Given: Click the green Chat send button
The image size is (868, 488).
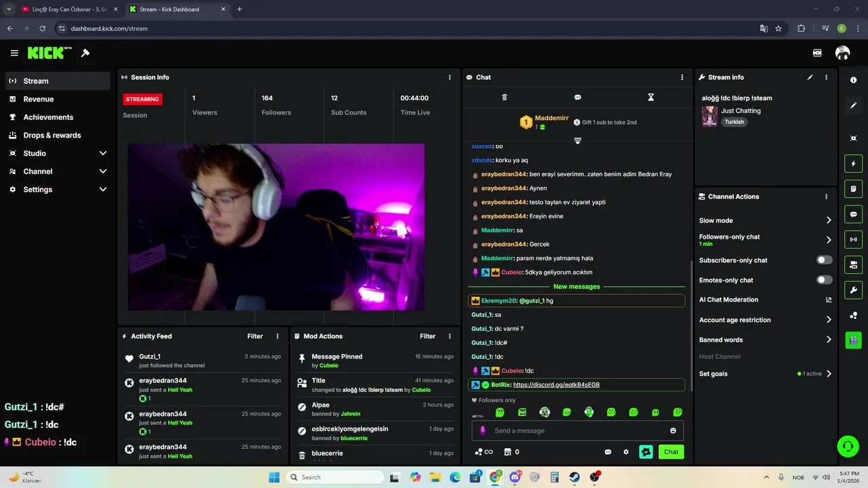Looking at the screenshot, I should [x=671, y=452].
